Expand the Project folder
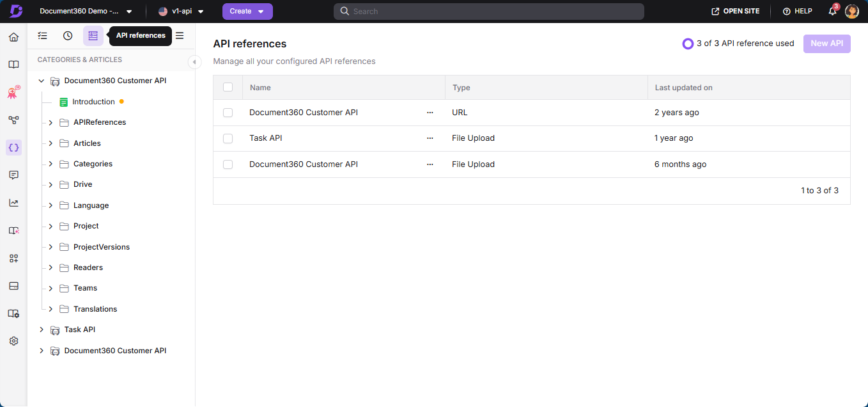This screenshot has width=868, height=407. 50,226
